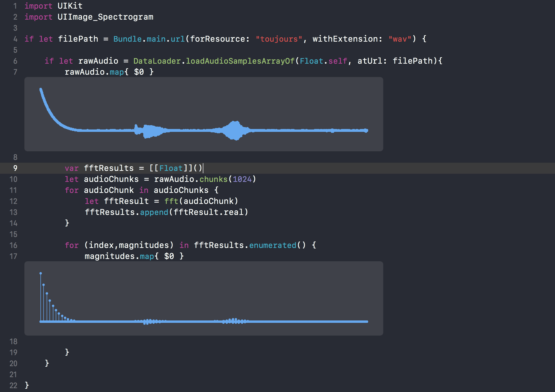Click fftResult.real on line 13
This screenshot has height=392, width=555.
point(208,212)
